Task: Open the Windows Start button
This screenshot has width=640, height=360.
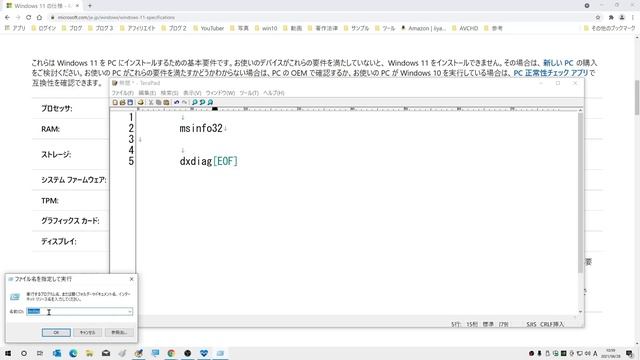Action: [7, 353]
